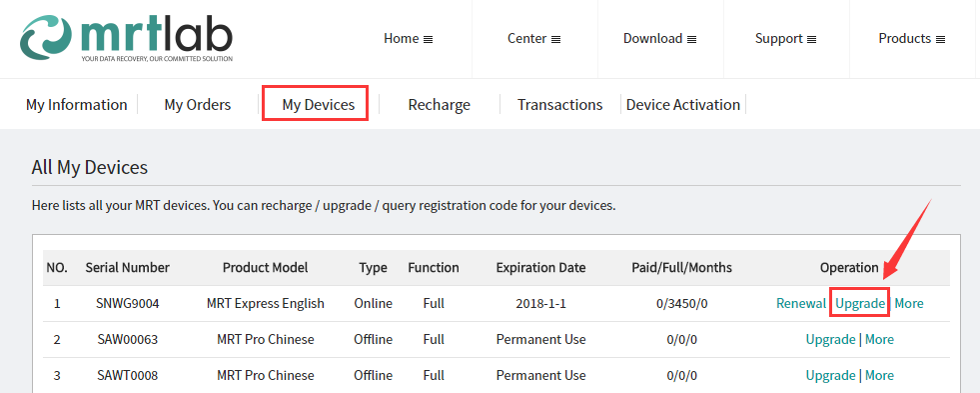This screenshot has height=393, width=980.
Task: Open the Download menu
Action: 660,39
